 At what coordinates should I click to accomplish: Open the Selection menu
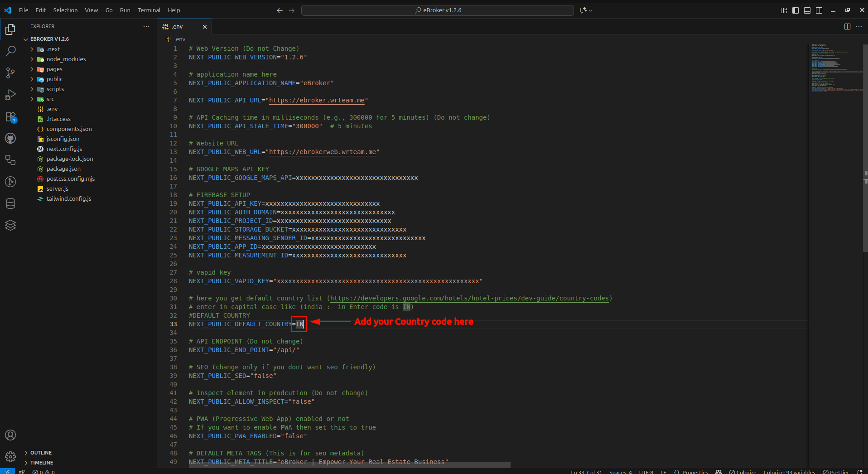[x=65, y=10]
